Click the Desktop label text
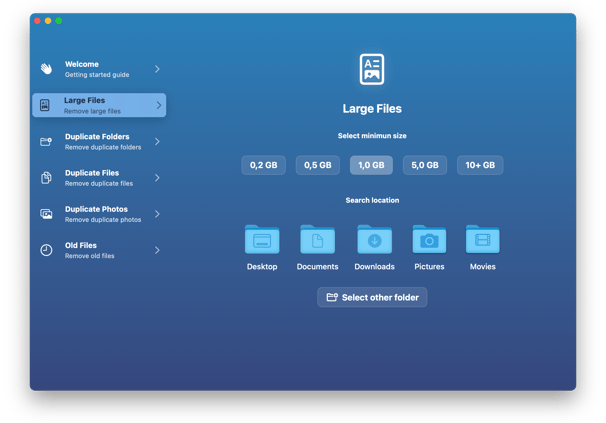Screen dimensions: 606x423 262,267
